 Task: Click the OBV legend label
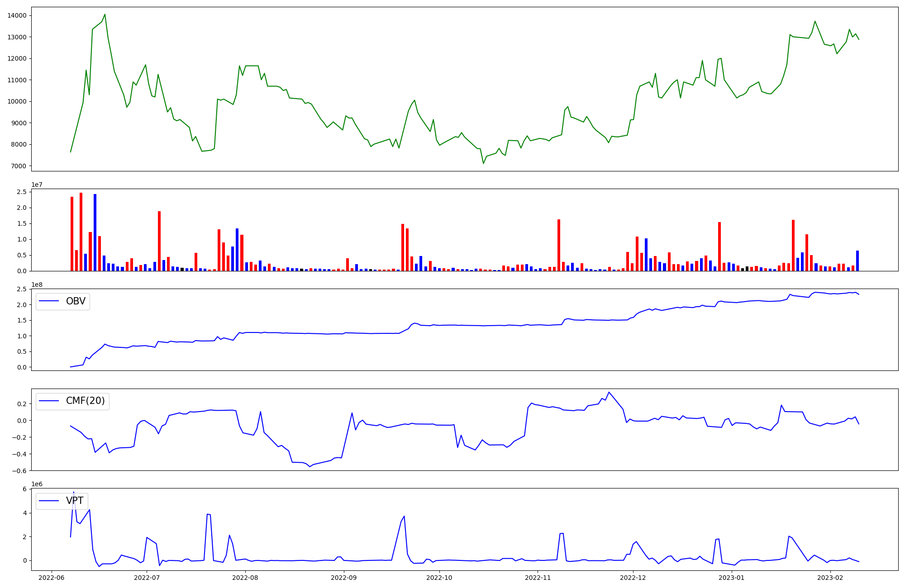76,301
